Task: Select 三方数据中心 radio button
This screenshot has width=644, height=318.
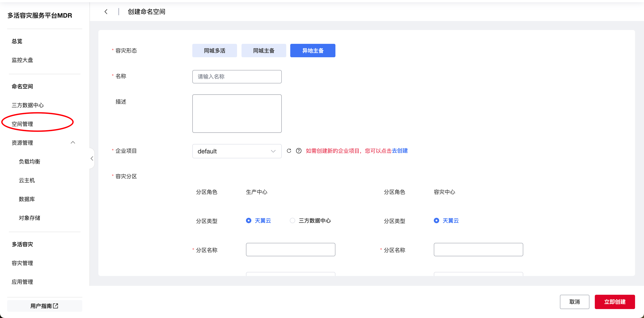Action: tap(292, 220)
